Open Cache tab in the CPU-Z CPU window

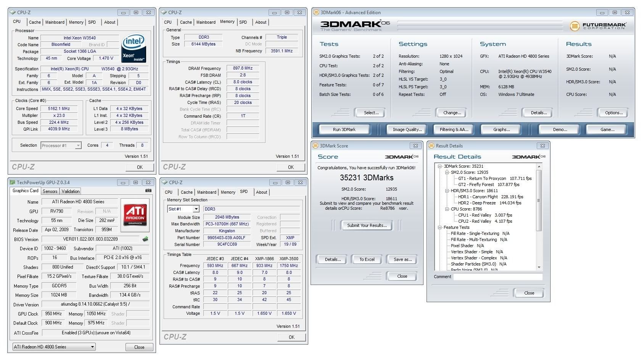(35, 22)
